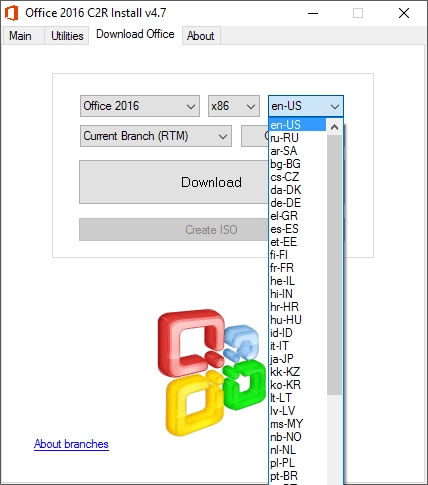Pick de-DE language entry

[x=297, y=203]
